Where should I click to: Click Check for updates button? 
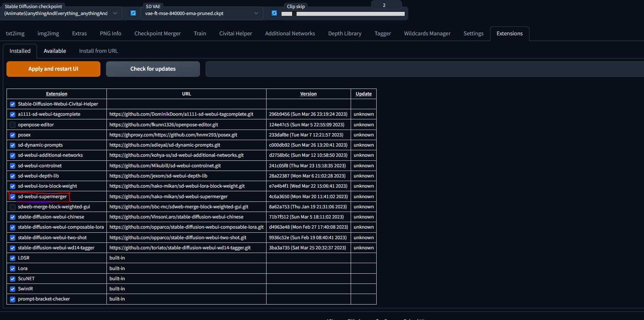point(153,69)
